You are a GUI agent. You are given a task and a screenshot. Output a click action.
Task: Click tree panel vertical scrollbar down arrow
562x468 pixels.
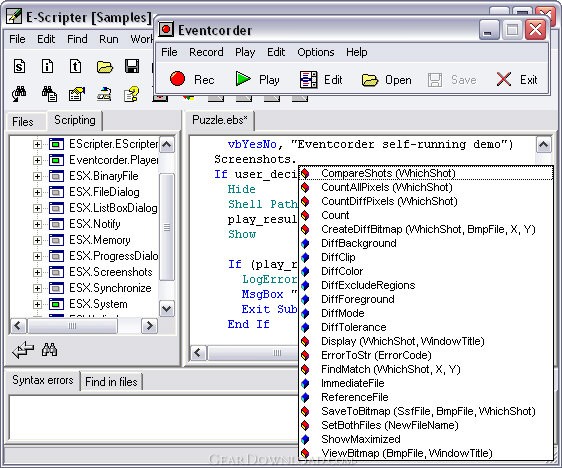(x=167, y=309)
